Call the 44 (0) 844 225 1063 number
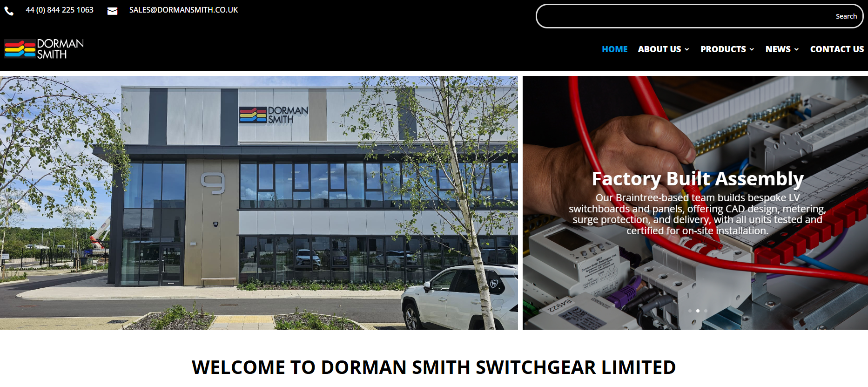The image size is (868, 387). tap(60, 10)
